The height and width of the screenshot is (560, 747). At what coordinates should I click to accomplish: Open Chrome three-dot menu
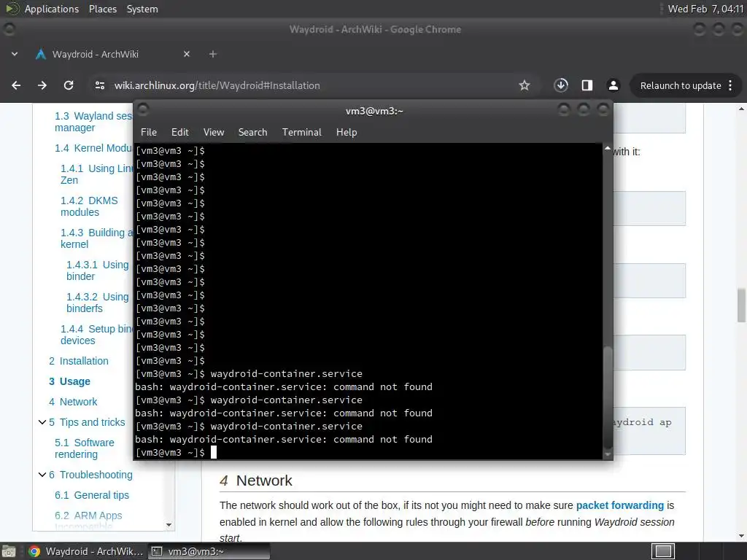(731, 86)
